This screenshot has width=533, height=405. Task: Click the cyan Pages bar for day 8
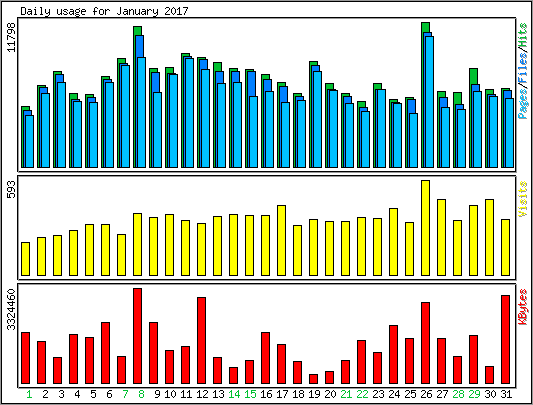click(x=141, y=112)
